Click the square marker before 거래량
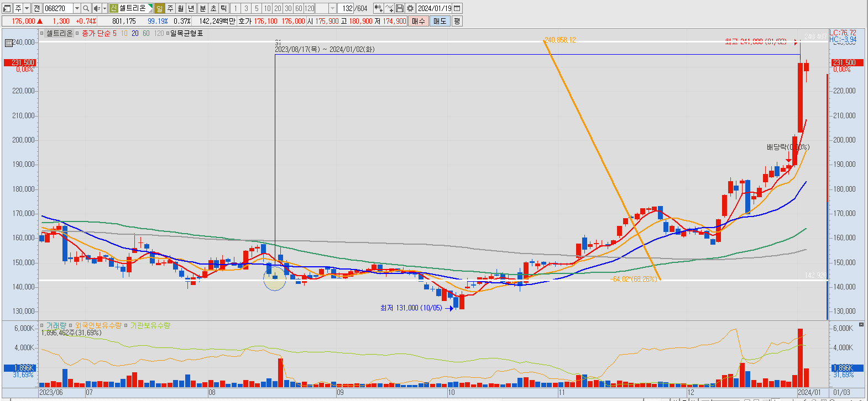The image size is (868, 401). (x=42, y=325)
